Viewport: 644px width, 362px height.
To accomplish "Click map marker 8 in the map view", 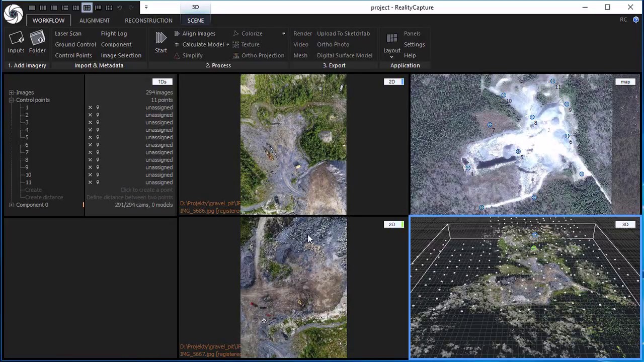I will [x=532, y=117].
